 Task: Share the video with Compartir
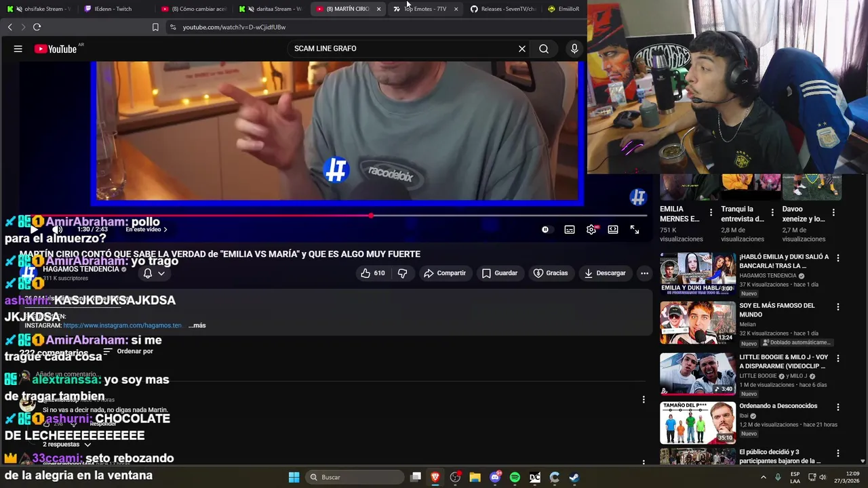point(445,273)
